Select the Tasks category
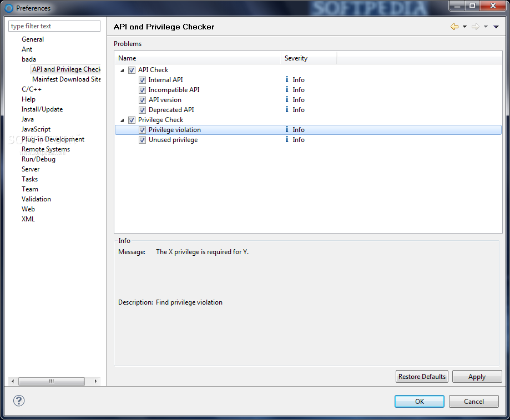 tap(29, 179)
